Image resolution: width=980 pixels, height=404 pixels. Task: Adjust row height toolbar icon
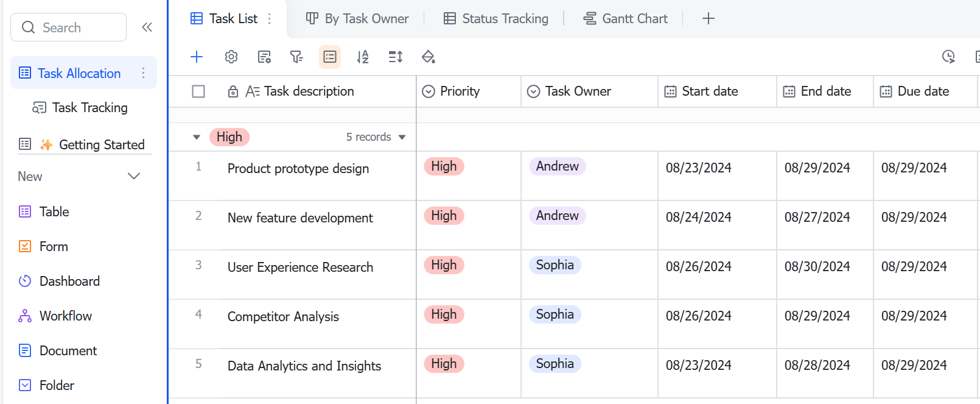(396, 57)
